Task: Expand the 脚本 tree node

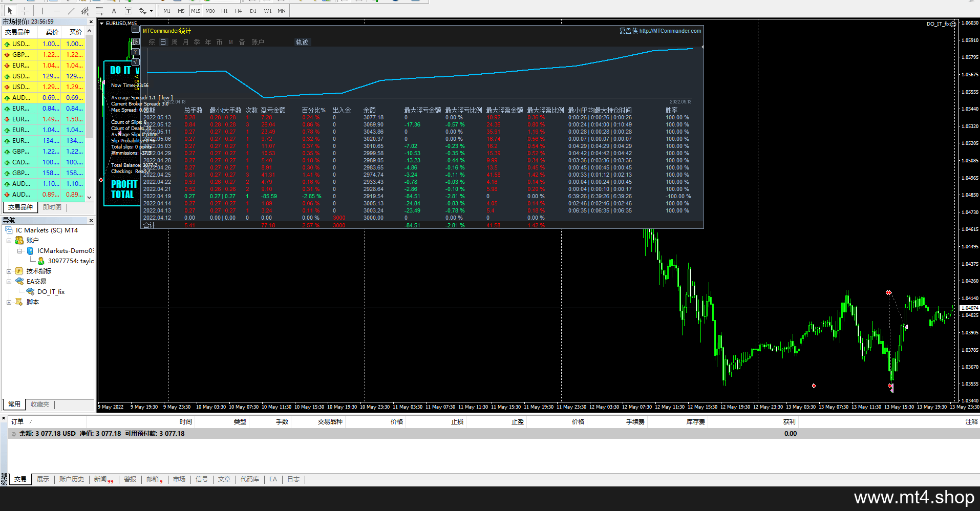Action: pyautogui.click(x=9, y=302)
